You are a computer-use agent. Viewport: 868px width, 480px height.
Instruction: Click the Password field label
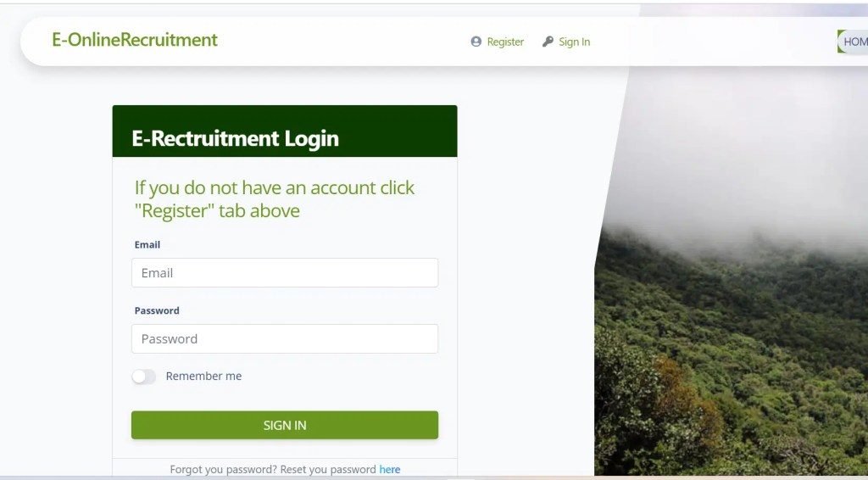pos(157,310)
